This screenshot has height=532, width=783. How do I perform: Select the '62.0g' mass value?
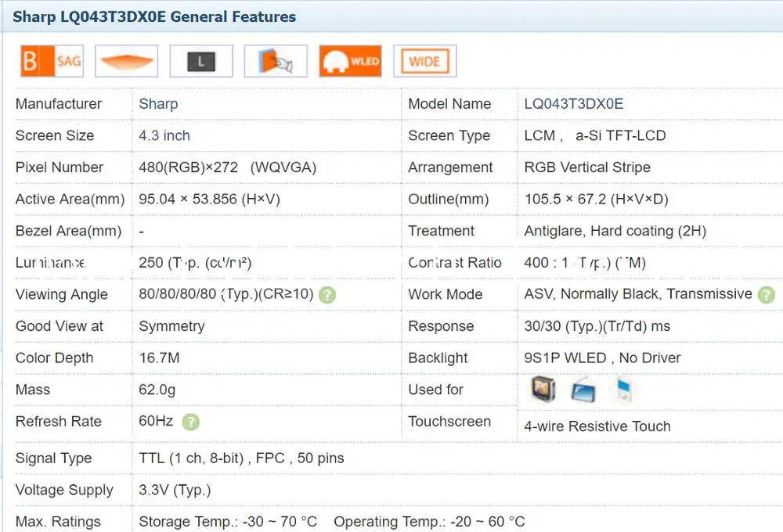coord(157,390)
